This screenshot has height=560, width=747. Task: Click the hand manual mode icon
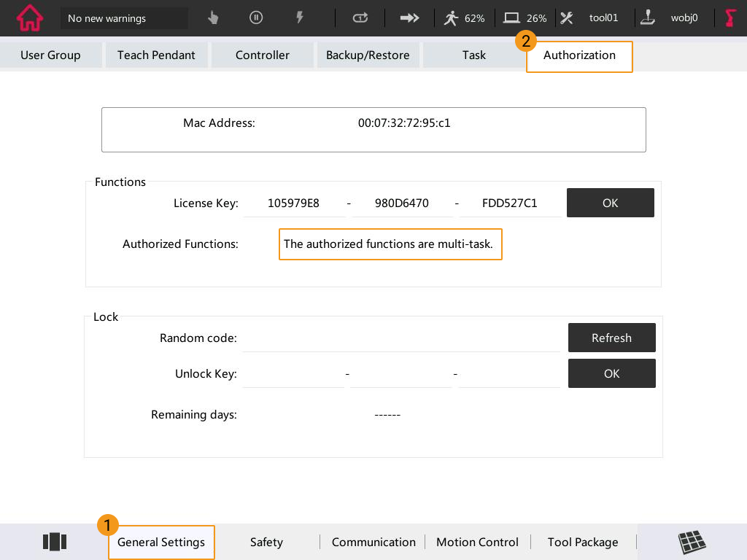(x=213, y=18)
